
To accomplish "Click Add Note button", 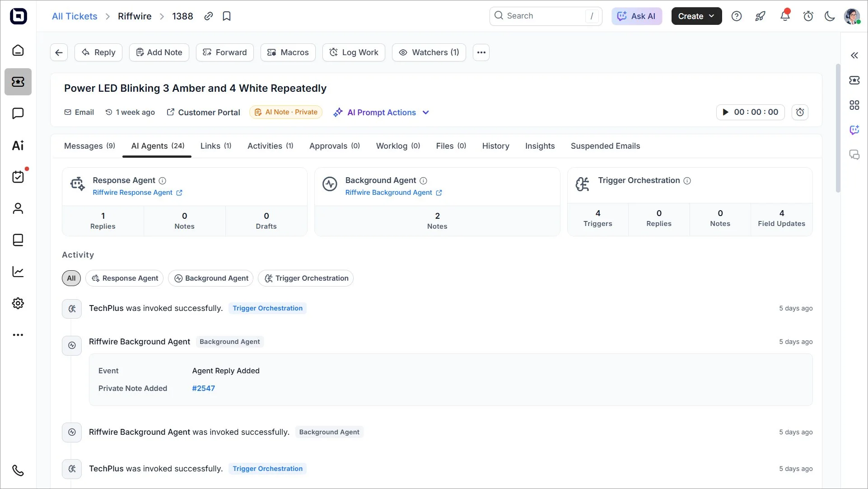I will coord(159,52).
